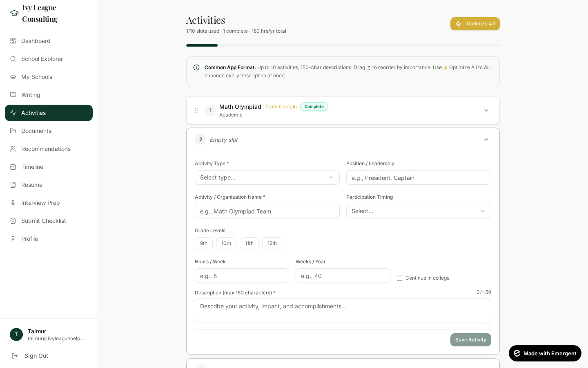
Task: Click the Emergent logo icon
Action: click(x=517, y=353)
